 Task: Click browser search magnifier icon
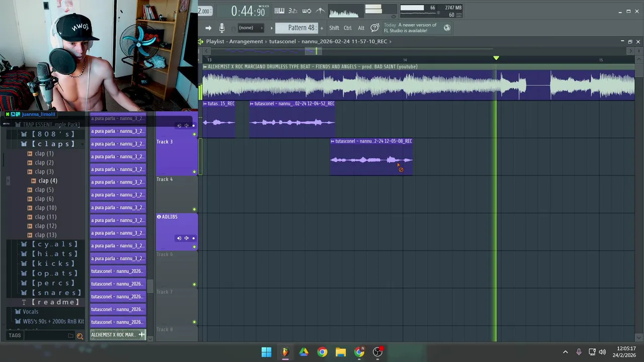click(x=79, y=336)
